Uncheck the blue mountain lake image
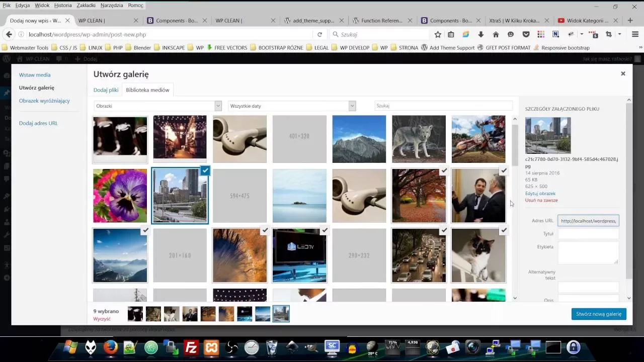644x362 pixels. [x=145, y=230]
